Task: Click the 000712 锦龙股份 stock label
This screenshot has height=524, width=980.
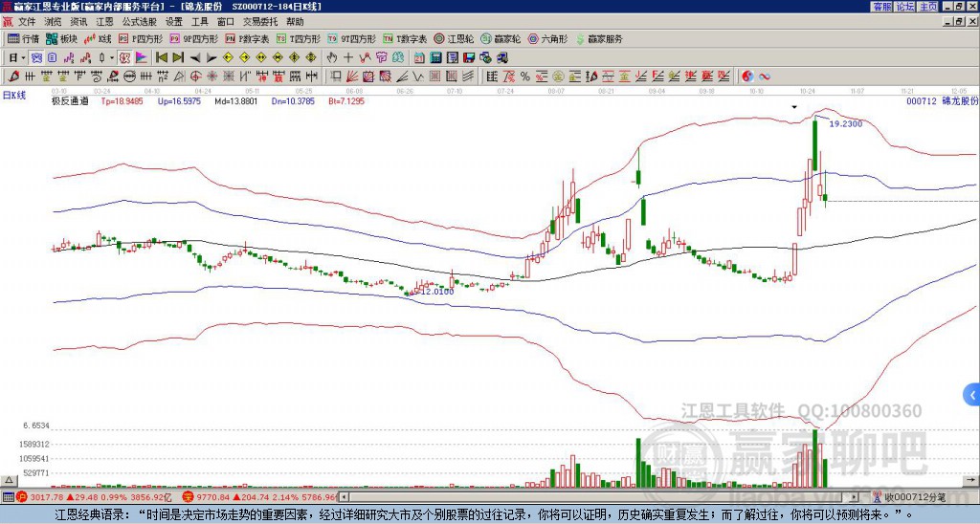Action: [943, 101]
